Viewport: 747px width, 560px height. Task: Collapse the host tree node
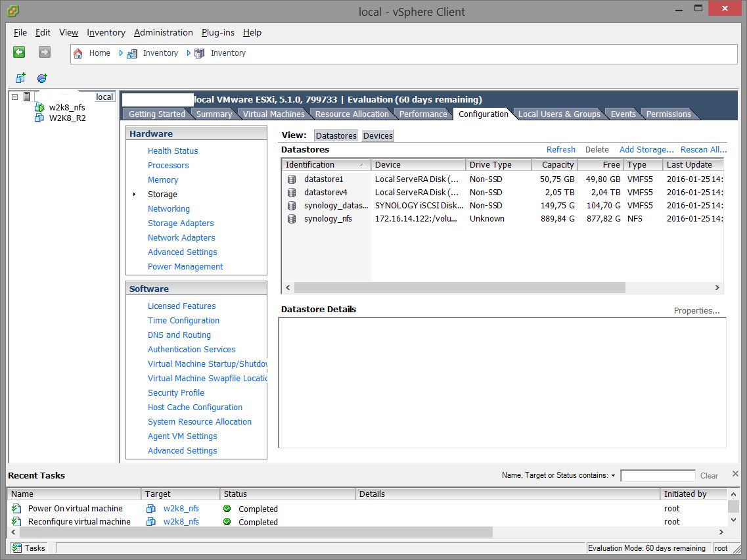click(x=14, y=97)
